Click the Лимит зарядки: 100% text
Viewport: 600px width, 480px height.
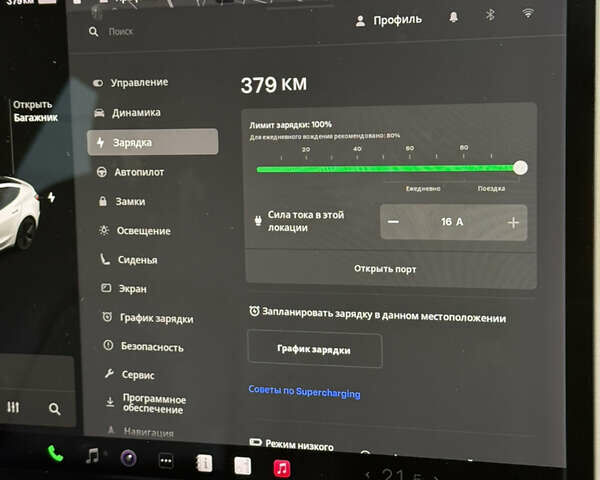point(290,125)
